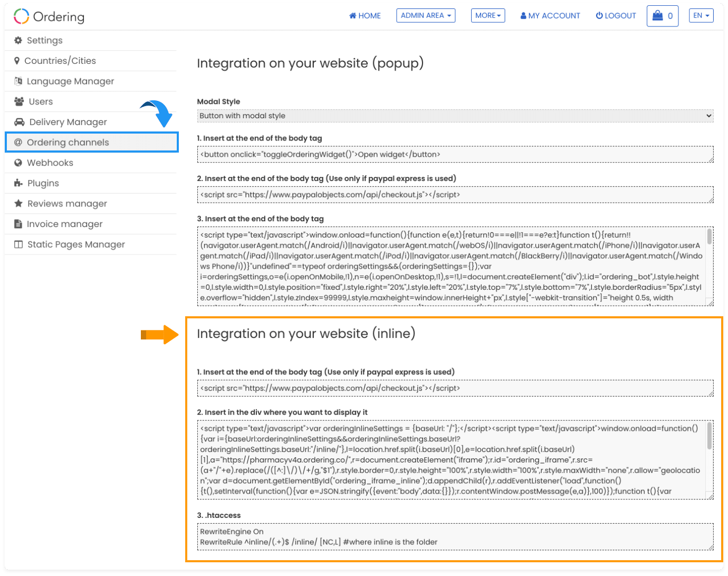This screenshot has height=576, width=728.
Task: Click the popup toggleOrderingWidget button code field
Action: click(x=455, y=155)
